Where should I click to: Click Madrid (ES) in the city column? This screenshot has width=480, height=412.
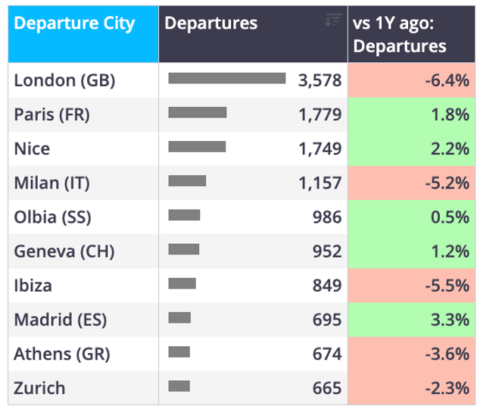point(60,320)
